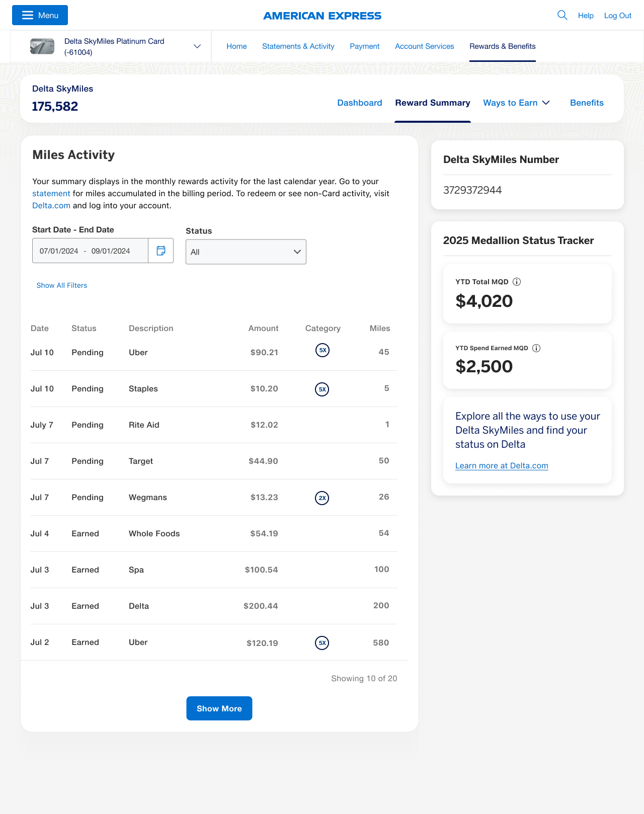Open the calendar date picker icon
Viewport: 644px width, 814px height.
(x=161, y=251)
